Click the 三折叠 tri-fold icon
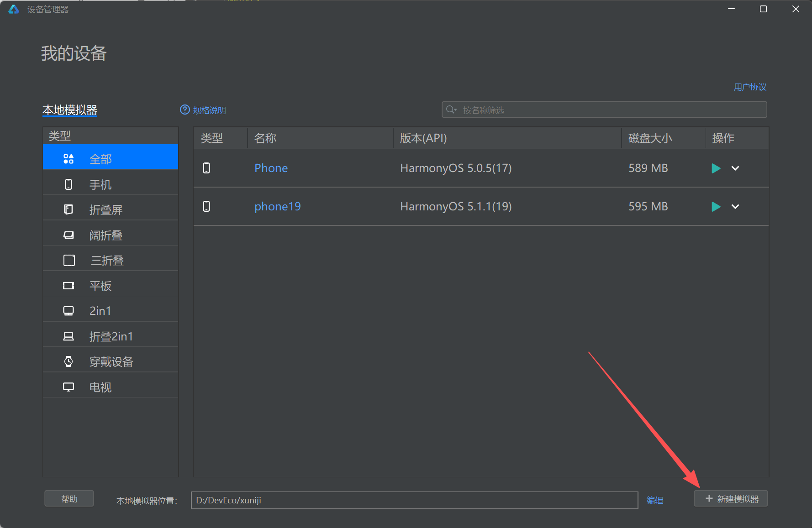 point(69,260)
